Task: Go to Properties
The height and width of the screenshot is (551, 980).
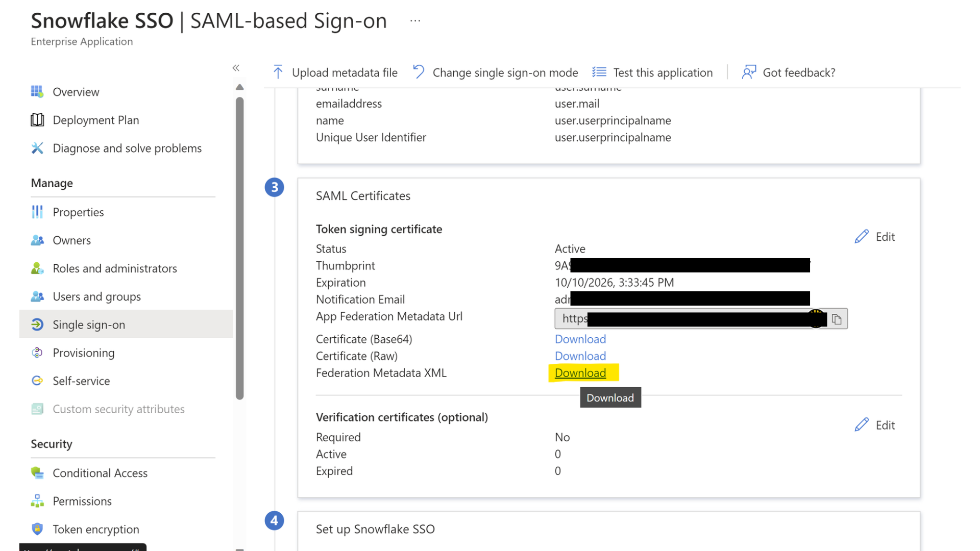Action: point(78,212)
